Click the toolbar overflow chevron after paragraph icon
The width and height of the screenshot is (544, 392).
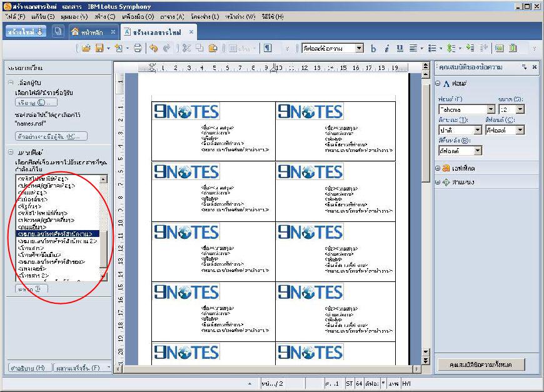(x=287, y=49)
